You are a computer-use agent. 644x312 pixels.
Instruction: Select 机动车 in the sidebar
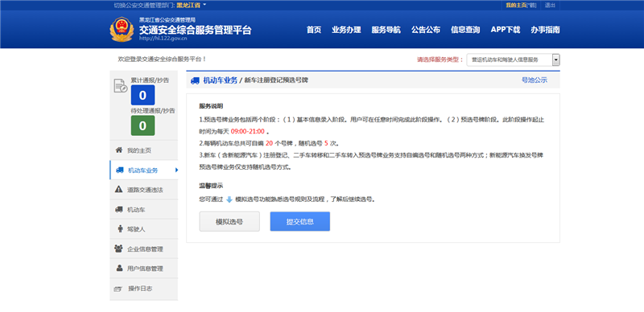[x=144, y=209]
